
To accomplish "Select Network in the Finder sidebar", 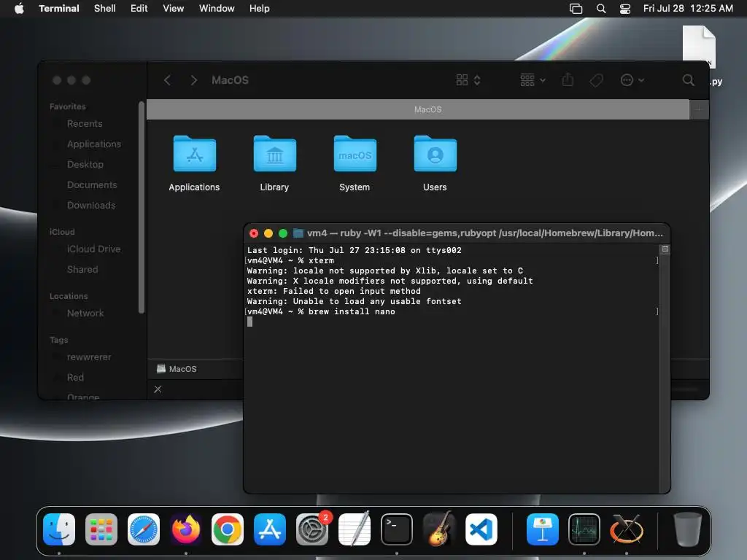I will coord(85,314).
